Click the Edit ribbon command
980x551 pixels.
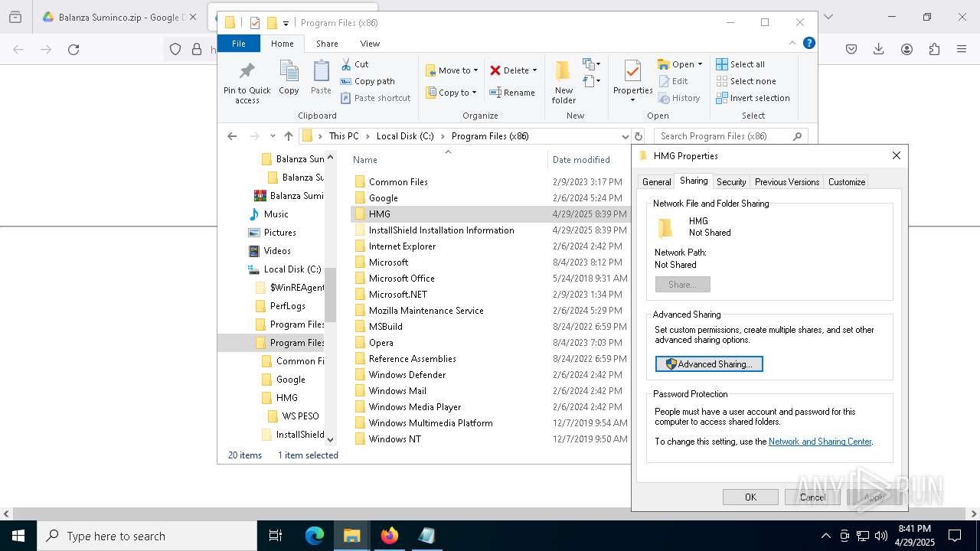673,81
